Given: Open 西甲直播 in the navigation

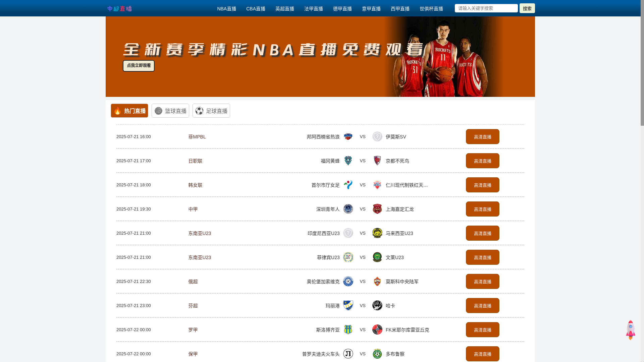Looking at the screenshot, I should 400,9.
